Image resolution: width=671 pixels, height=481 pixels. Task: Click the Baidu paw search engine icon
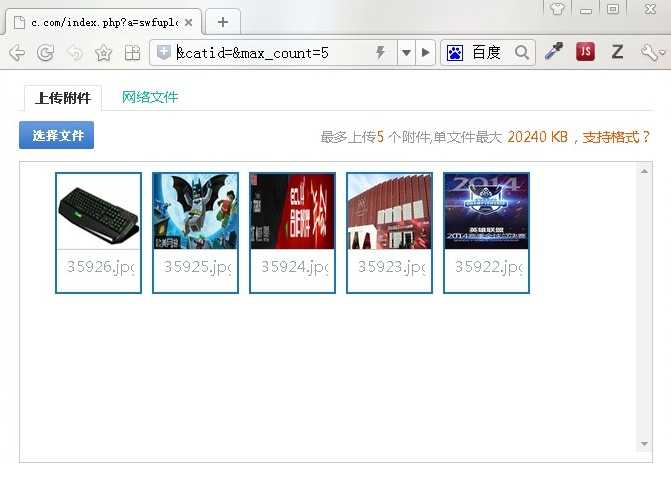tap(455, 53)
